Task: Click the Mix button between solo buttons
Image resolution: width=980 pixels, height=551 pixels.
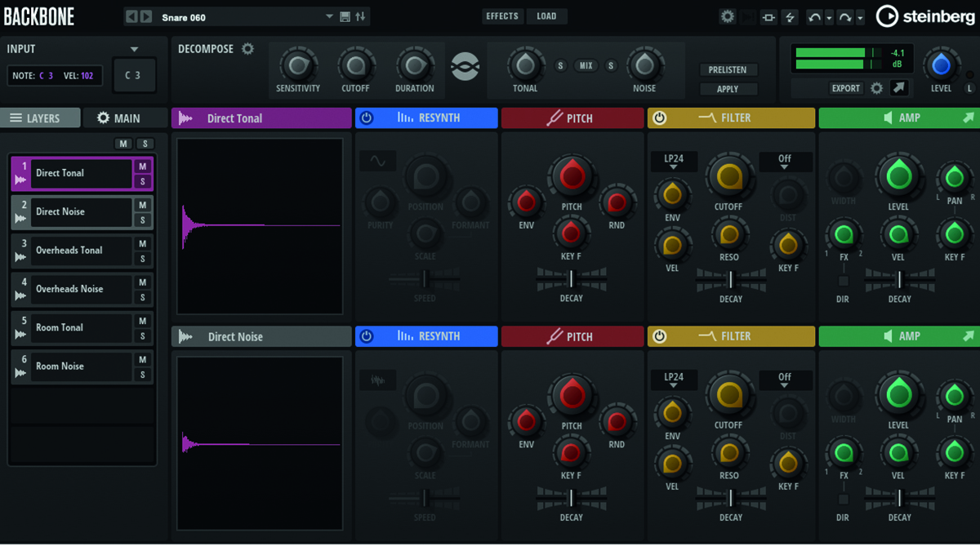Action: 586,66
